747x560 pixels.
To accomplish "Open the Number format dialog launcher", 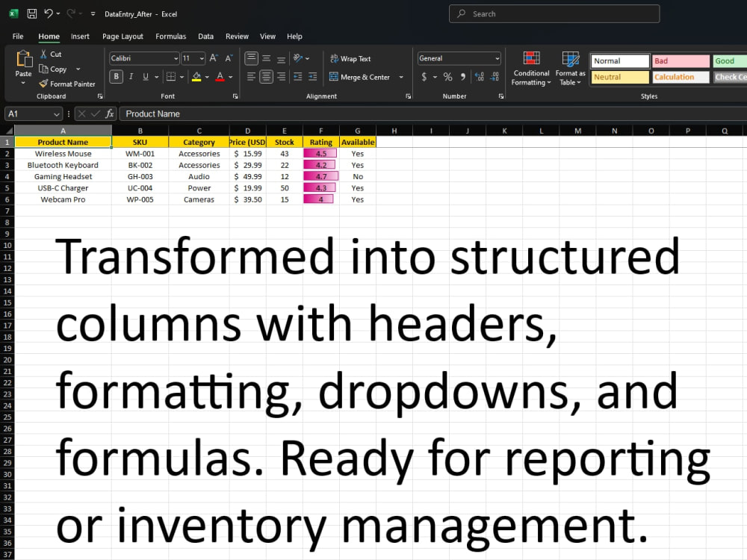I will pyautogui.click(x=501, y=96).
